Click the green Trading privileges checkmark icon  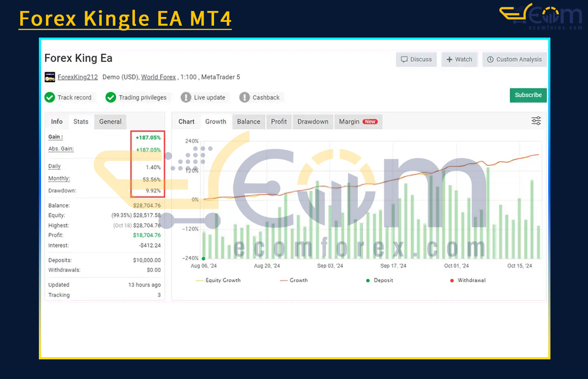coord(111,97)
